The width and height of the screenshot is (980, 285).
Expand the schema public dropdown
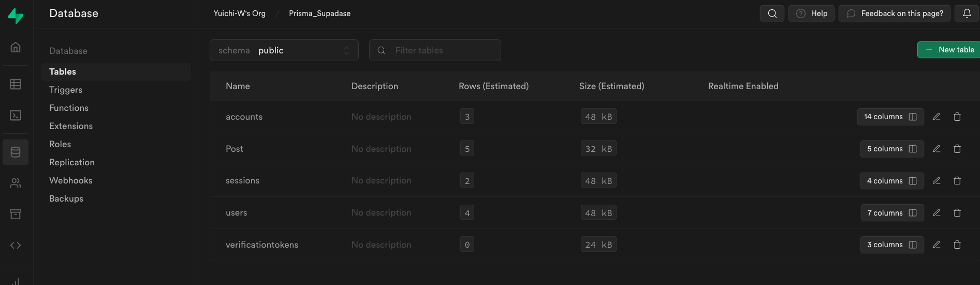(x=284, y=50)
